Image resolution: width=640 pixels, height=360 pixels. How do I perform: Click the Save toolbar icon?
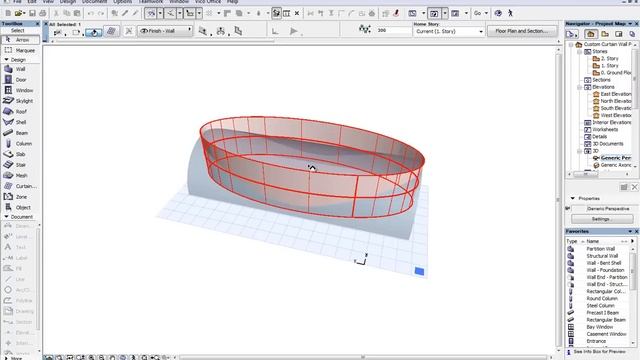click(x=32, y=13)
